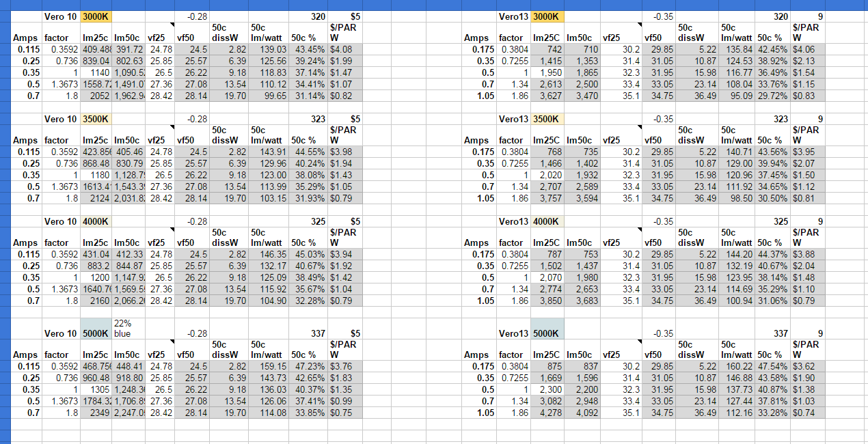Click the 2124 cell

point(96,198)
